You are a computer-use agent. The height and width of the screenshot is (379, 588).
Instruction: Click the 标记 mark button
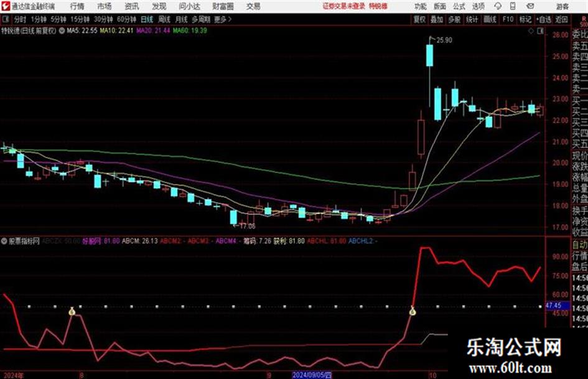point(525,19)
